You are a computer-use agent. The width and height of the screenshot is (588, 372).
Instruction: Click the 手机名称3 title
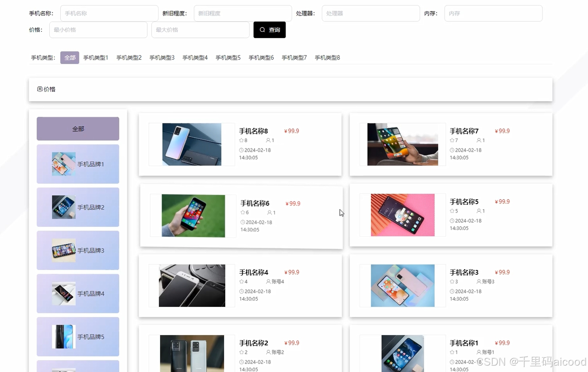point(464,272)
